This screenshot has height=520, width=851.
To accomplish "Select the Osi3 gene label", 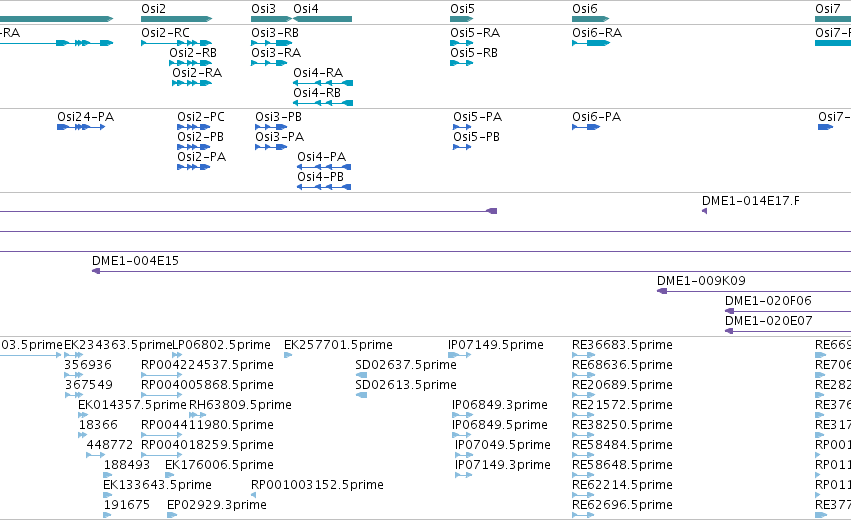I will [263, 9].
